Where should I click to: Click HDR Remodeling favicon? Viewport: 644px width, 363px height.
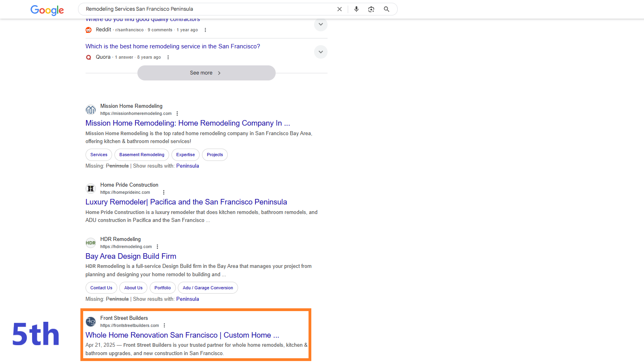pyautogui.click(x=91, y=243)
